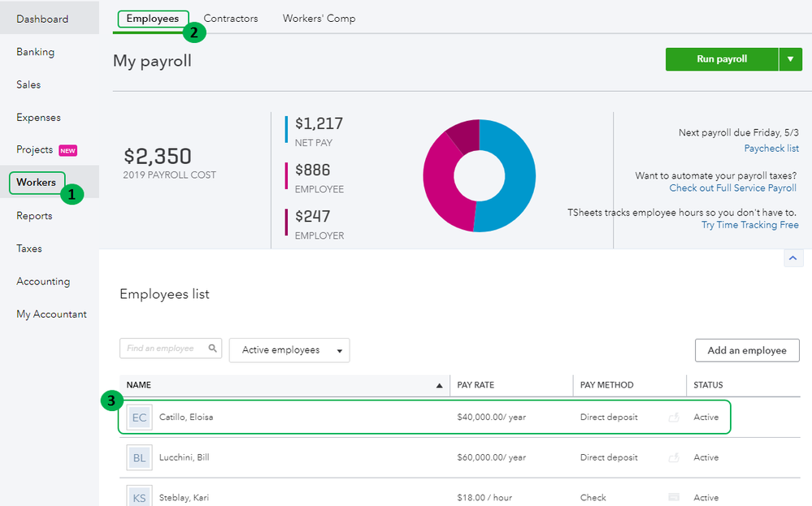The width and height of the screenshot is (812, 506).
Task: Click Bill Lucchini's BL avatar
Action: point(140,458)
